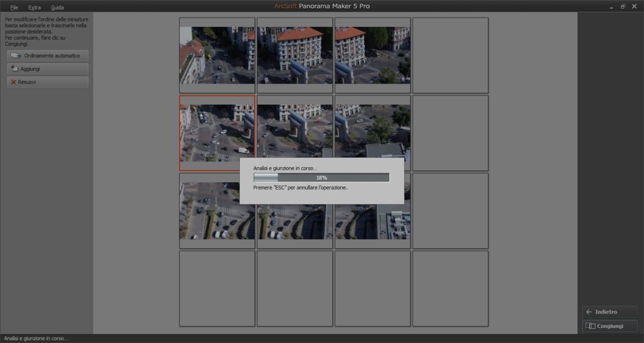The height and width of the screenshot is (343, 644).
Task: Restore down the Panorama Maker window
Action: click(x=623, y=6)
